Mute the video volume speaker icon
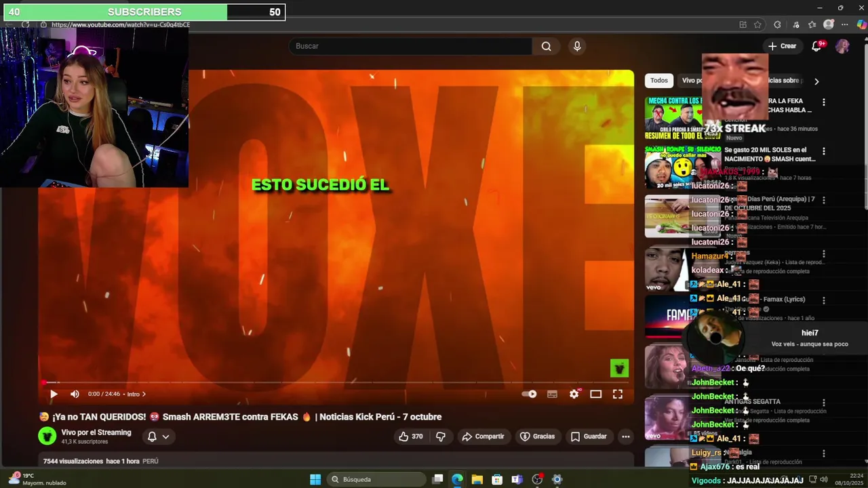 pos(75,394)
